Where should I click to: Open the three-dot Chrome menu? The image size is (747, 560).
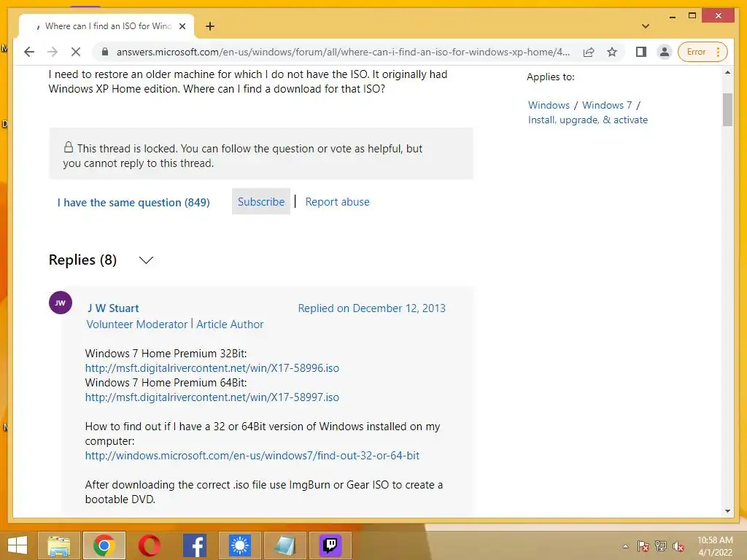pos(719,52)
